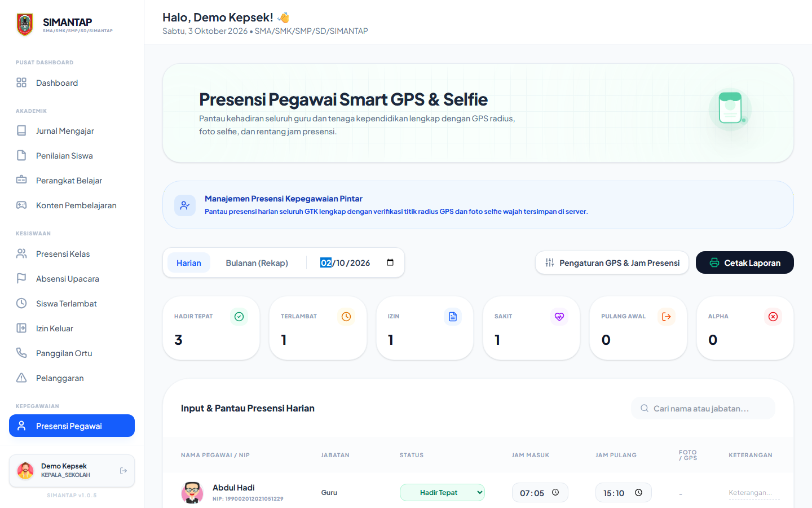Image resolution: width=812 pixels, height=508 pixels.
Task: Click the JAM MASUK column header
Action: pos(531,455)
